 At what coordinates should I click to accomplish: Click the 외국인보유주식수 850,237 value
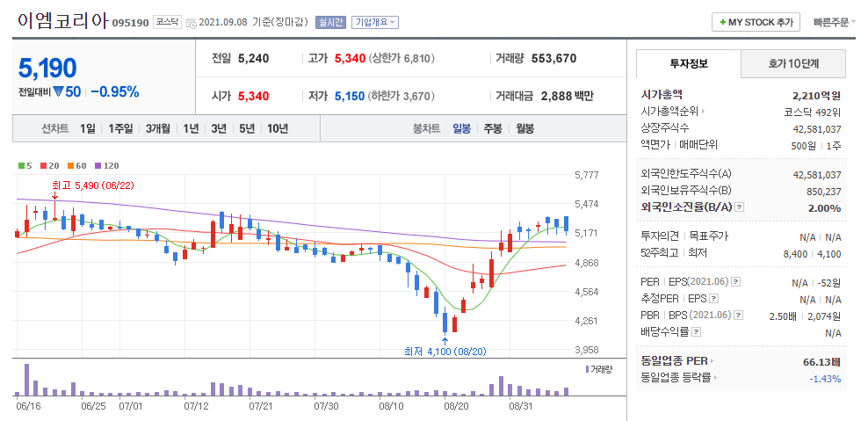tap(822, 192)
